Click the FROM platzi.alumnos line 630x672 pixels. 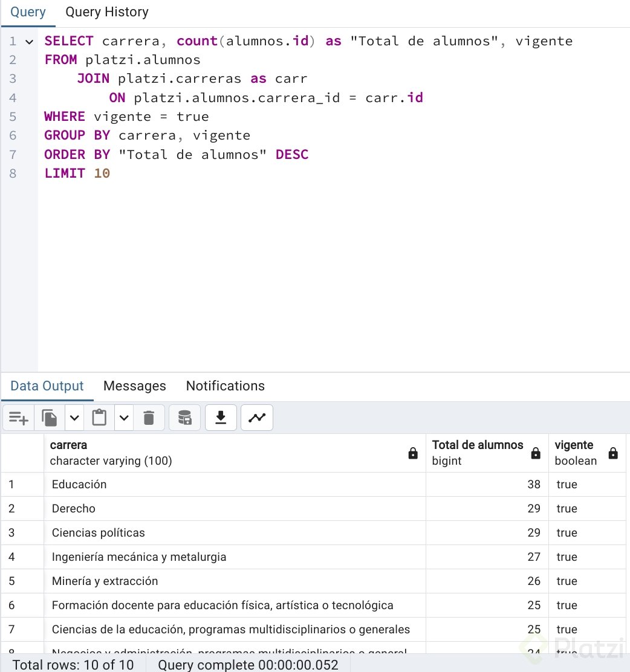click(122, 60)
